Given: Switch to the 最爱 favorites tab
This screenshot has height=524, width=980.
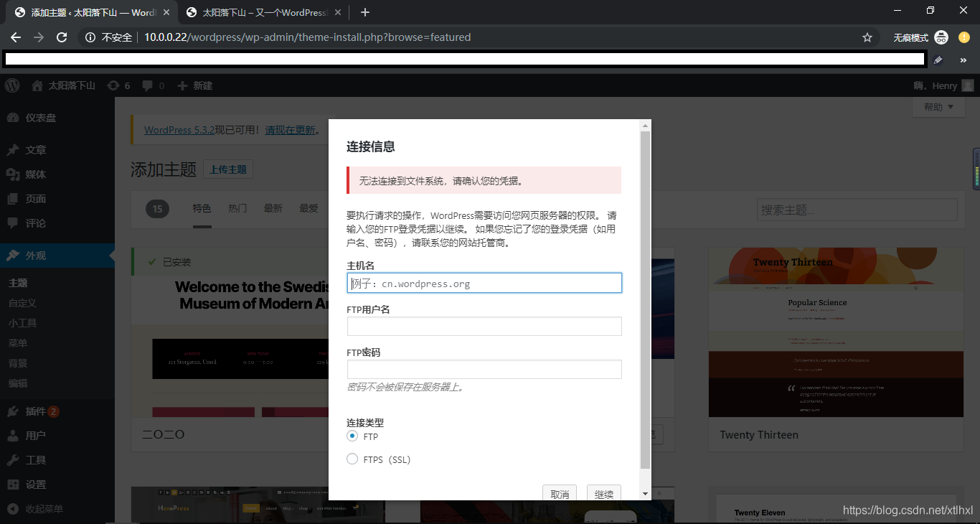Looking at the screenshot, I should (x=309, y=208).
